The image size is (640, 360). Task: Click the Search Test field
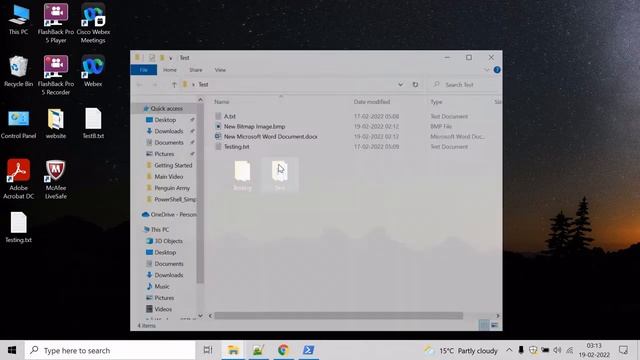pos(465,84)
